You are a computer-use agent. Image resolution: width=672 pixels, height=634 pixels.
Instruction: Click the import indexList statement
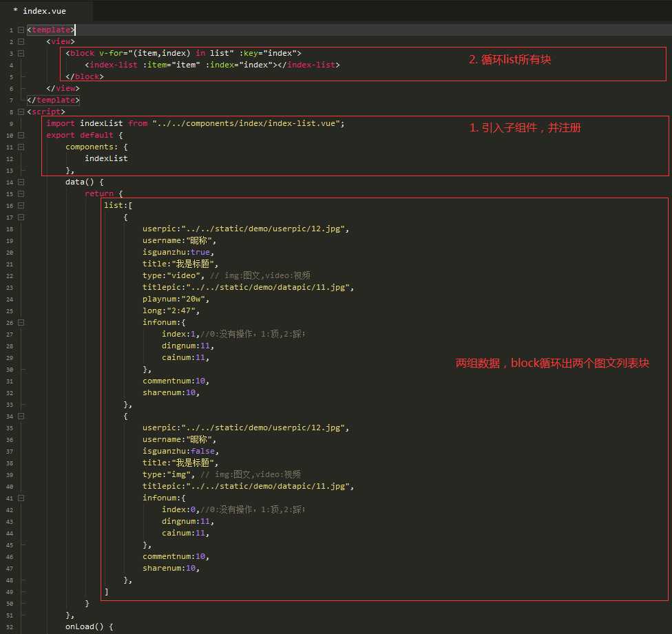[195, 123]
